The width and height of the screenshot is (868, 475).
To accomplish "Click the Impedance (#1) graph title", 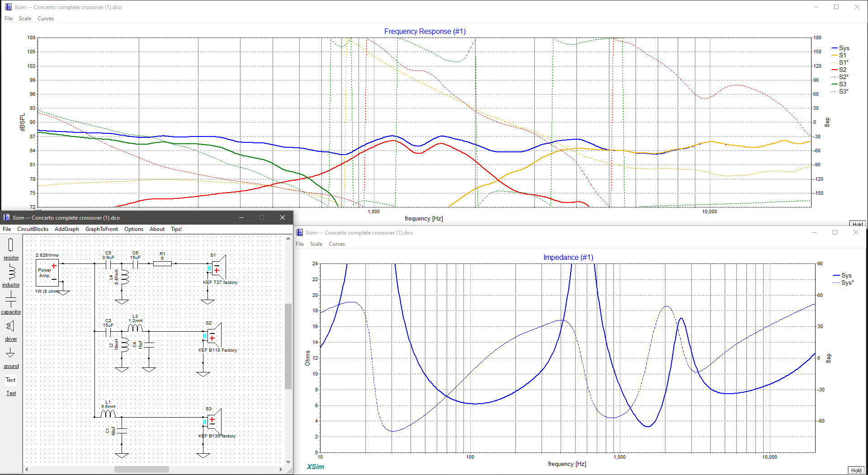I will coord(568,257).
